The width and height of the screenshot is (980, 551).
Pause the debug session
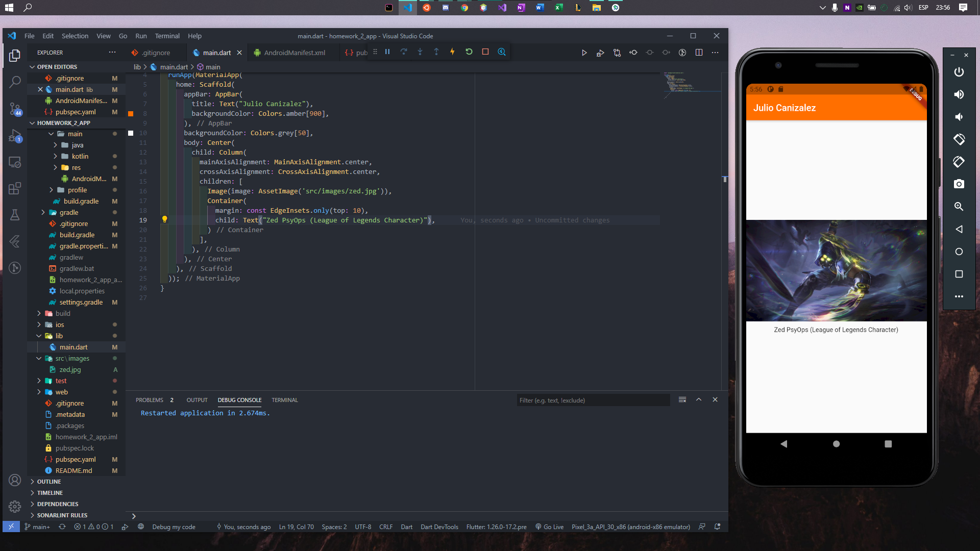[x=387, y=52]
